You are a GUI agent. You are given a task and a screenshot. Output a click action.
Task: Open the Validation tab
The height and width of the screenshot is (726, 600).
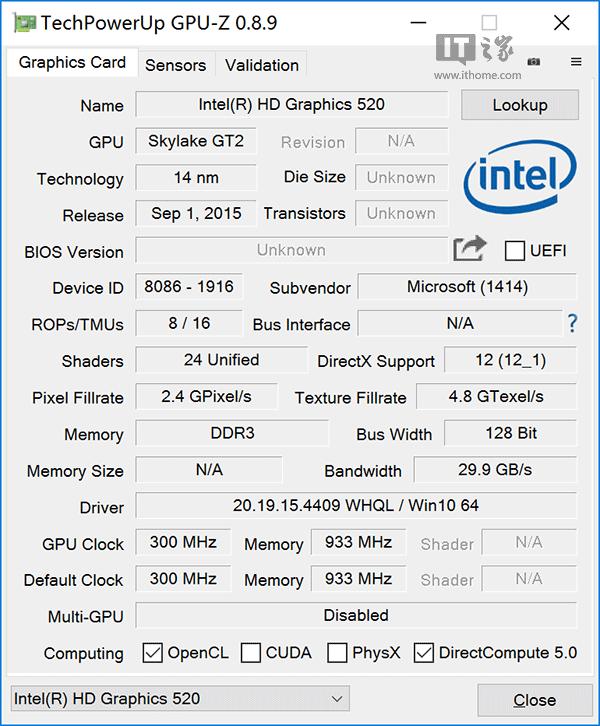point(262,65)
